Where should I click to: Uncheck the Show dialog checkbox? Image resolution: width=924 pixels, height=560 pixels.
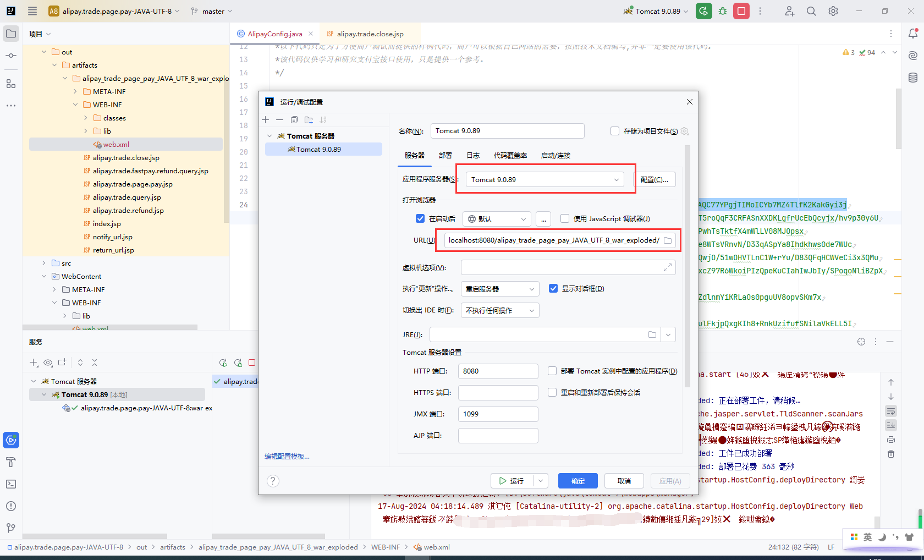(x=553, y=288)
